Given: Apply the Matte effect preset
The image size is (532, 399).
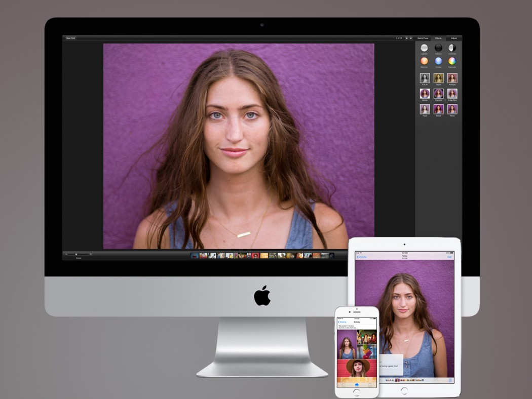Looking at the screenshot, I should coord(425,94).
